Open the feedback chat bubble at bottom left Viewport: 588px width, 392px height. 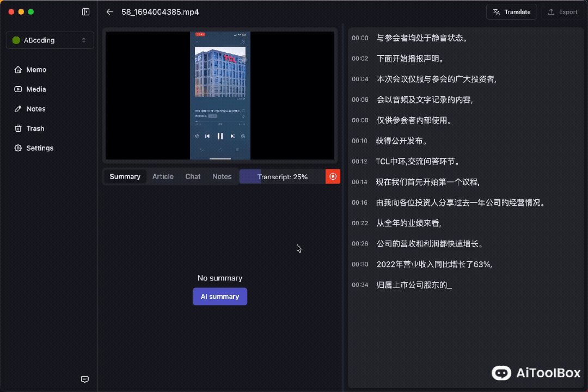[85, 379]
